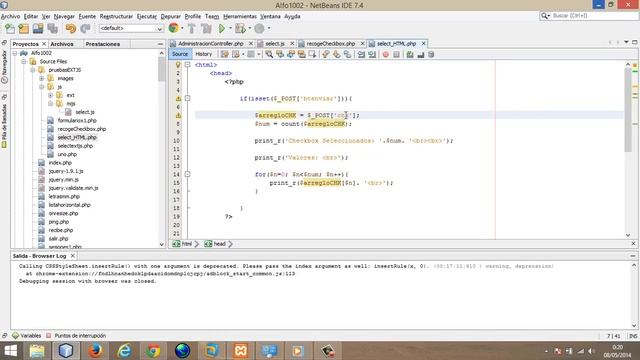Viewport: 640px width, 360px height.
Task: Select select.js in project tree
Action: pos(85,112)
